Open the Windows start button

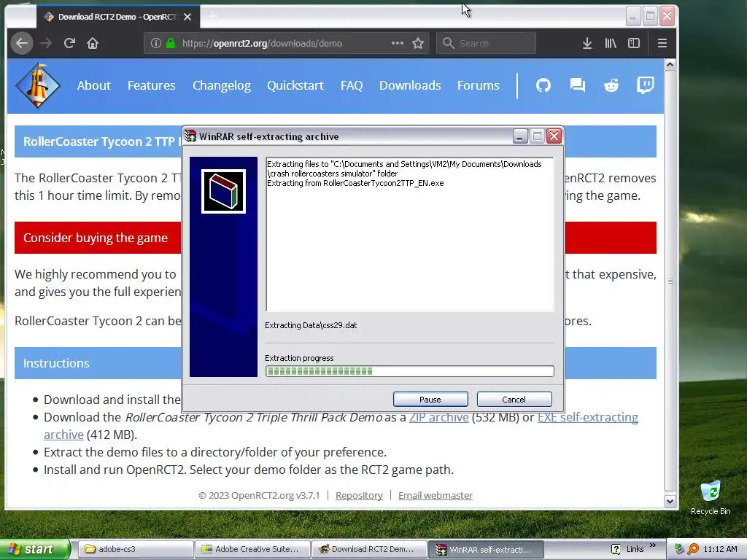pyautogui.click(x=34, y=549)
